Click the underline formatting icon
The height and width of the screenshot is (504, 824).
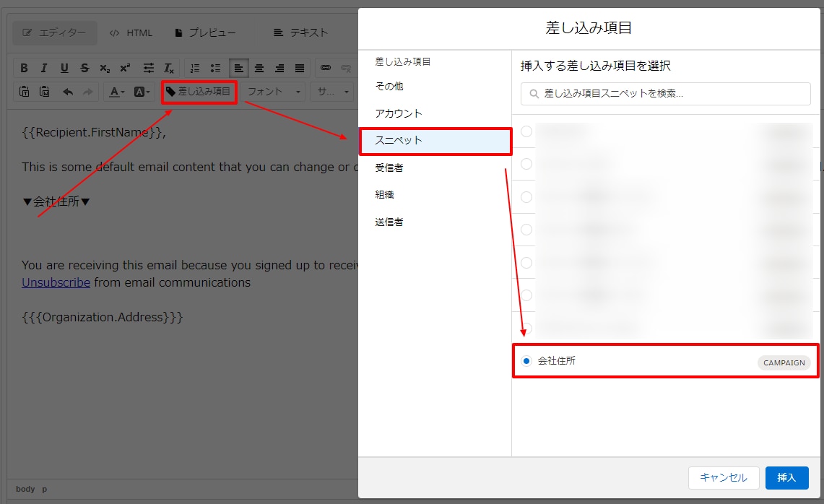coord(64,68)
